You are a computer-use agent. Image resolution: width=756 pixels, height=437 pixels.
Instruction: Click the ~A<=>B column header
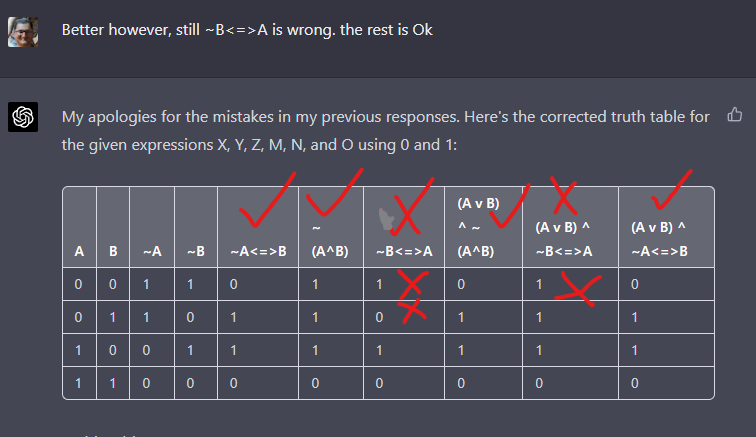tap(258, 251)
